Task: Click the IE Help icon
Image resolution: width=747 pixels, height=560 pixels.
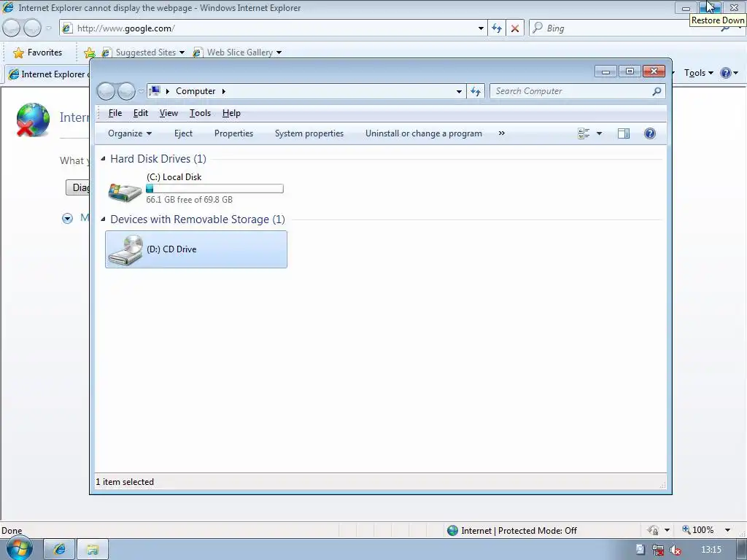Action: click(x=726, y=73)
